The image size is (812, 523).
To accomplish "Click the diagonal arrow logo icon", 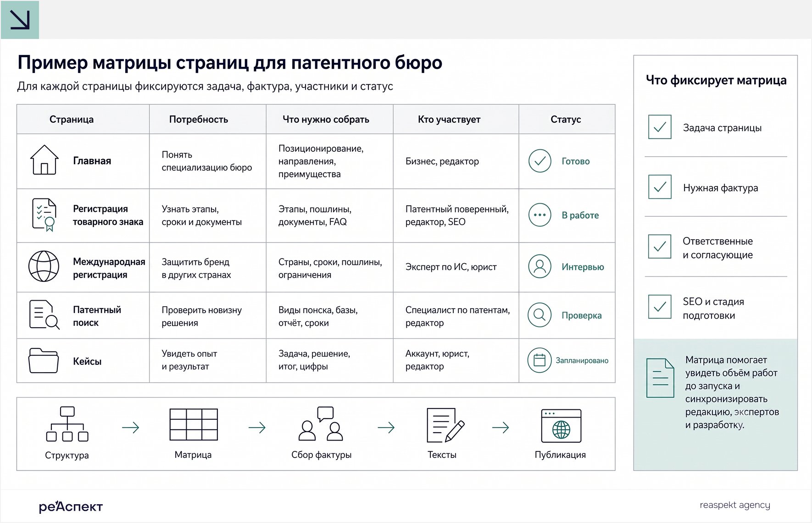I will pos(20,20).
